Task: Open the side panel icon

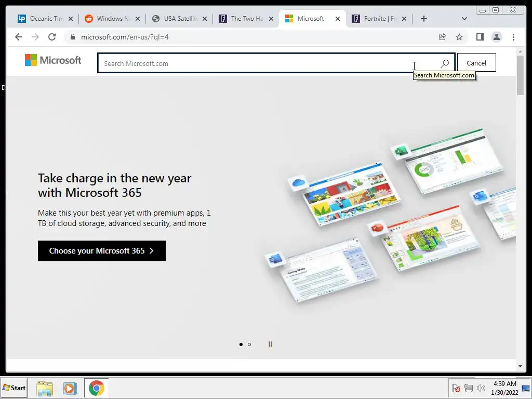Action: pos(480,37)
